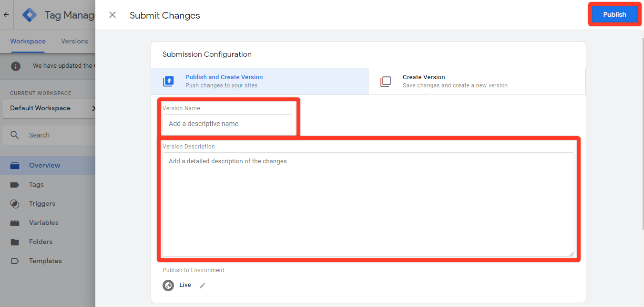Select Publish and Create Version option
The image size is (644, 307).
260,81
